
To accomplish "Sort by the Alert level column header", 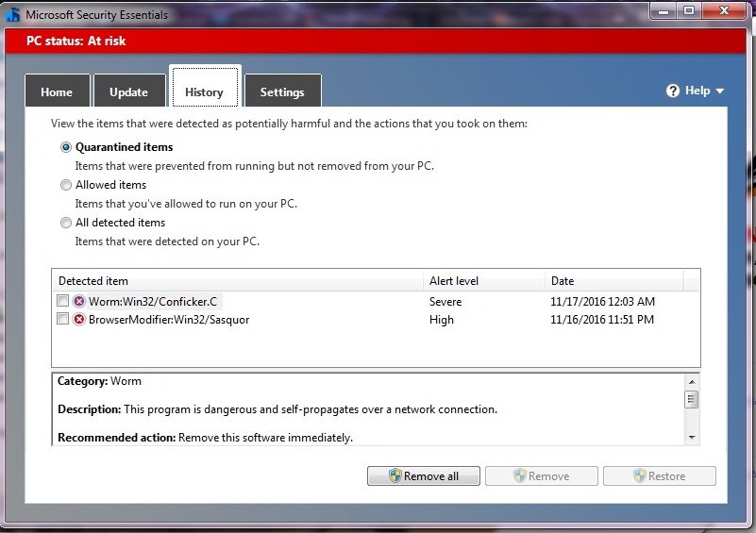I will (483, 281).
